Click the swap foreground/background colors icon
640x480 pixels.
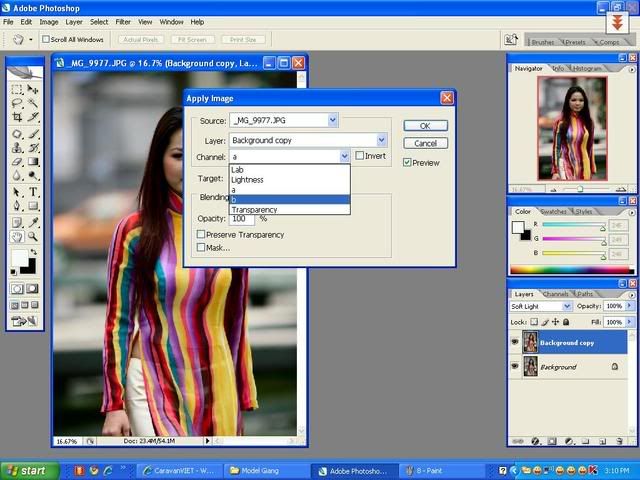click(33, 252)
